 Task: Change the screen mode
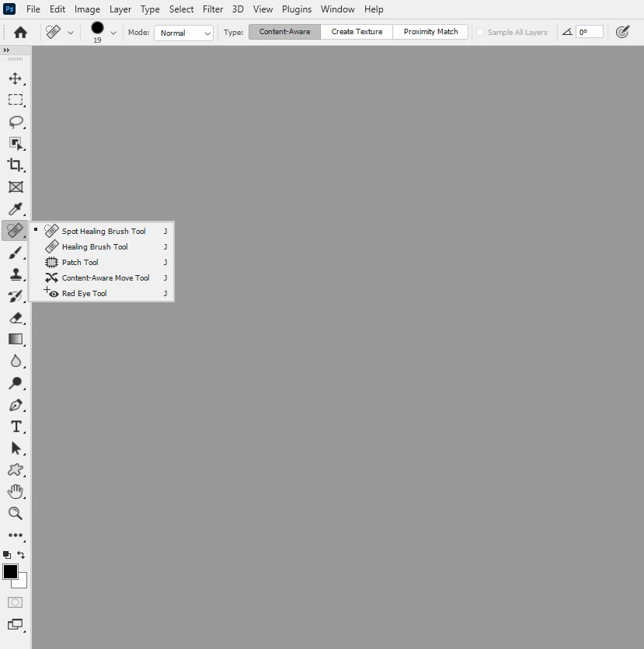coord(16,624)
